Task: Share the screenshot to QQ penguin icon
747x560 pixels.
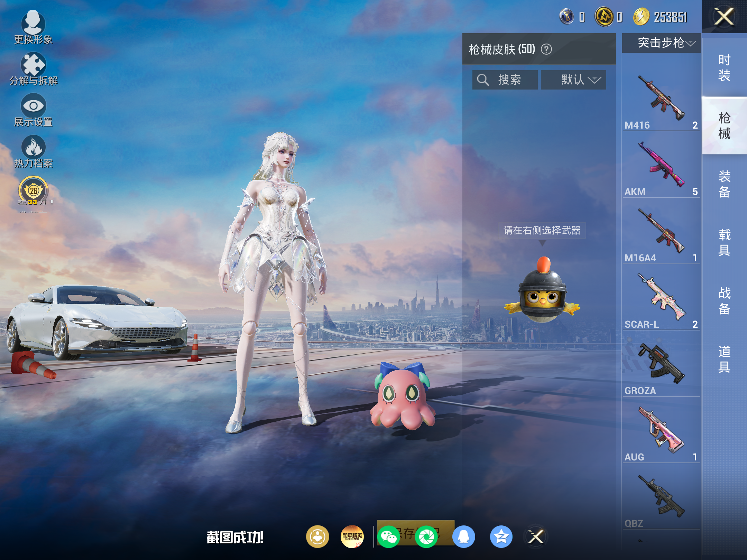Action: 464,537
